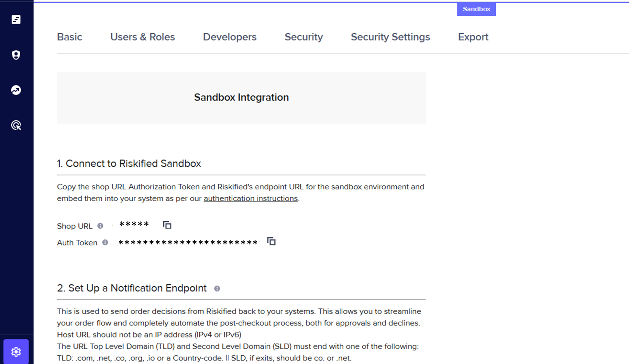The image size is (629, 364).
Task: Copy the Shop URL value
Action: pyautogui.click(x=167, y=225)
